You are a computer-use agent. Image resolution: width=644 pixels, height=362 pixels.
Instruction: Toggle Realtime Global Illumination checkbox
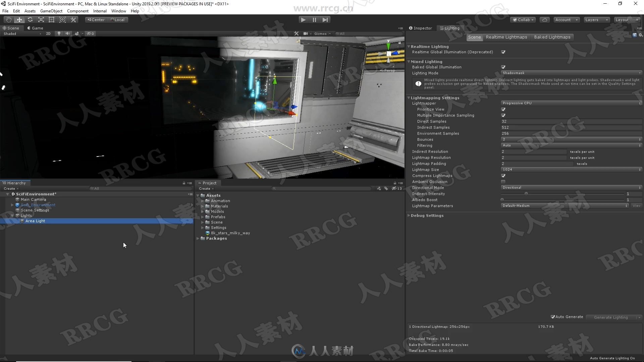tap(503, 52)
